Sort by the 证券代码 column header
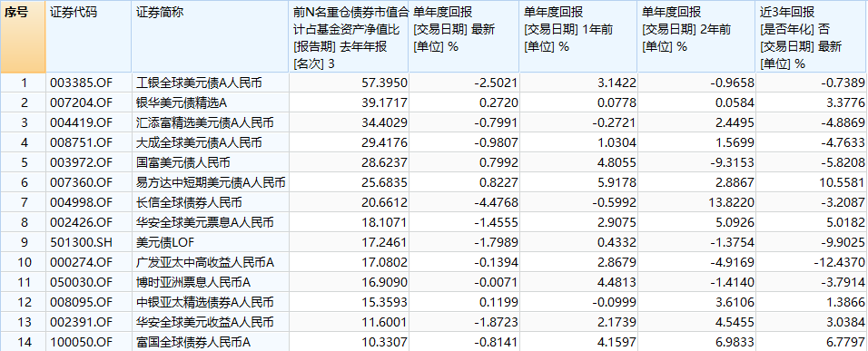 [89, 37]
